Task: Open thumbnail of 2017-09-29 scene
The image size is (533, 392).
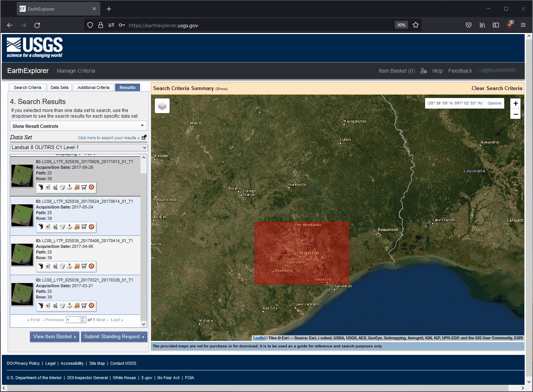Action: tap(22, 176)
